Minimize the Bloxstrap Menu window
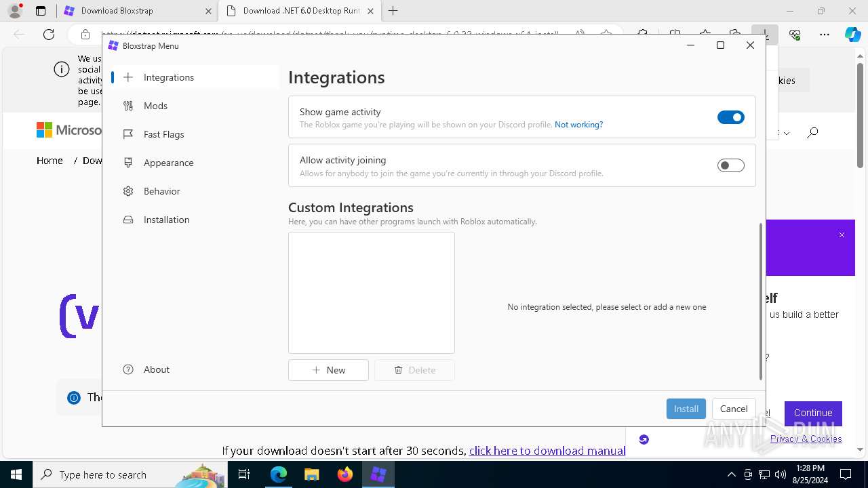This screenshot has width=868, height=488. (x=690, y=45)
